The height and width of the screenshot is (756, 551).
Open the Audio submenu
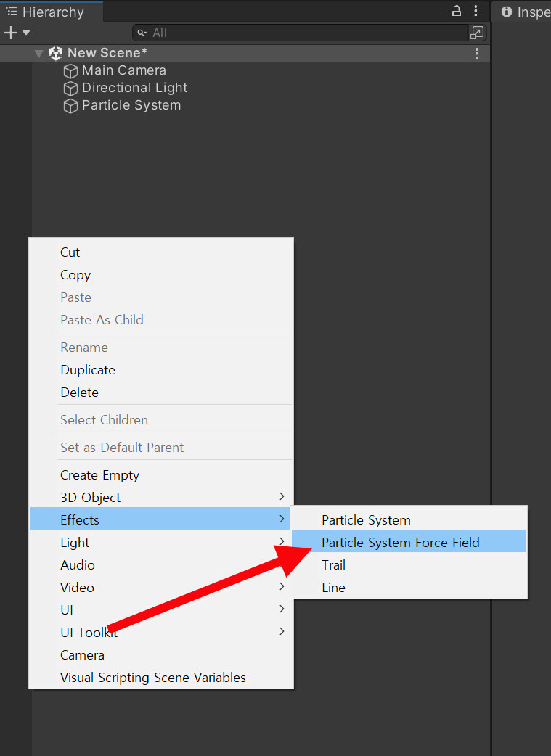(162, 565)
